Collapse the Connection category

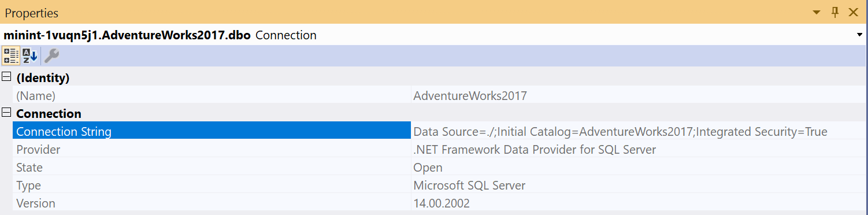6,113
